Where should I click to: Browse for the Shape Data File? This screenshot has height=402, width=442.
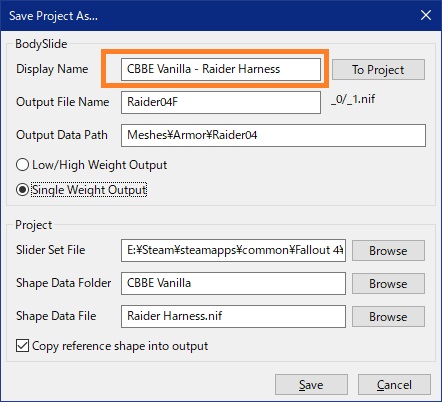(388, 316)
